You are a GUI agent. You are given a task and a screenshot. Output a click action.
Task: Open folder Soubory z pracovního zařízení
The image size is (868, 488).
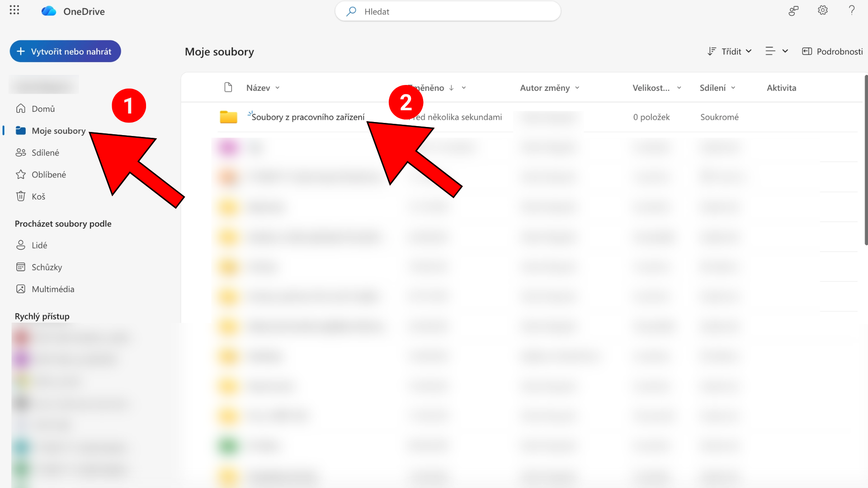tap(308, 117)
